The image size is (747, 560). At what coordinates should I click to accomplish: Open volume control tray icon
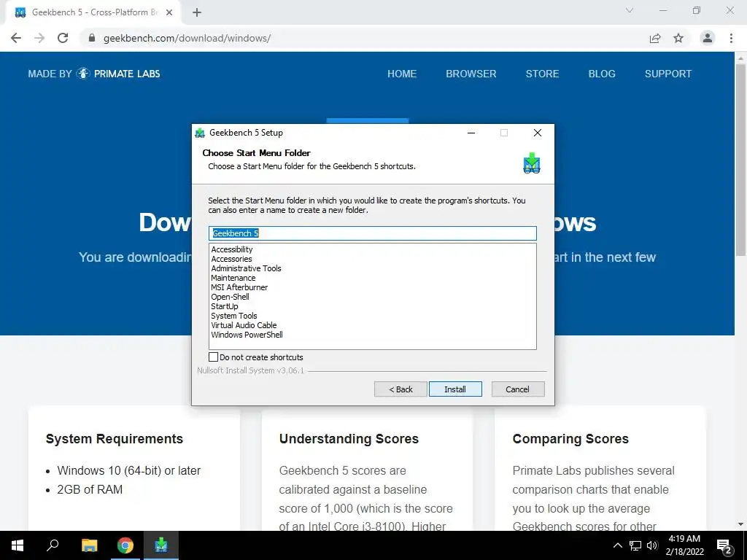point(651,545)
